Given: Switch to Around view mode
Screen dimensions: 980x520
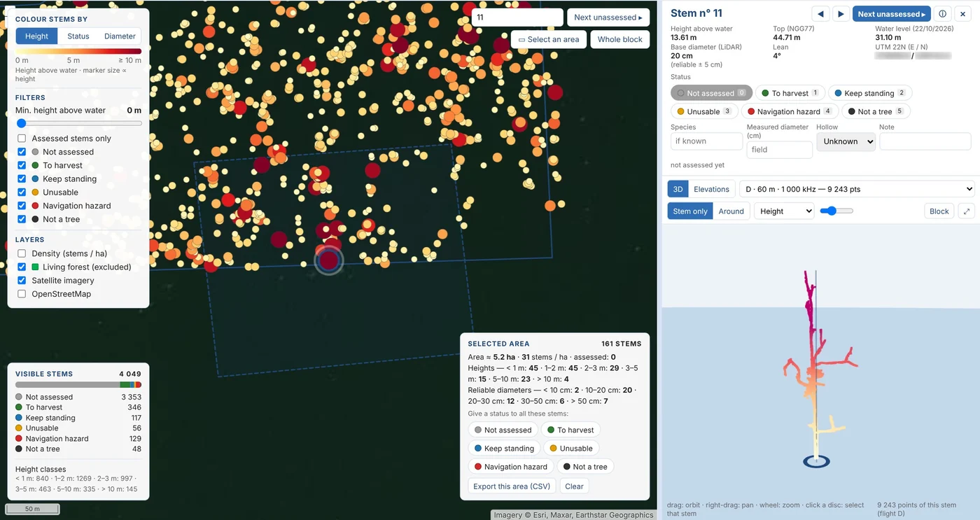Looking at the screenshot, I should [731, 211].
